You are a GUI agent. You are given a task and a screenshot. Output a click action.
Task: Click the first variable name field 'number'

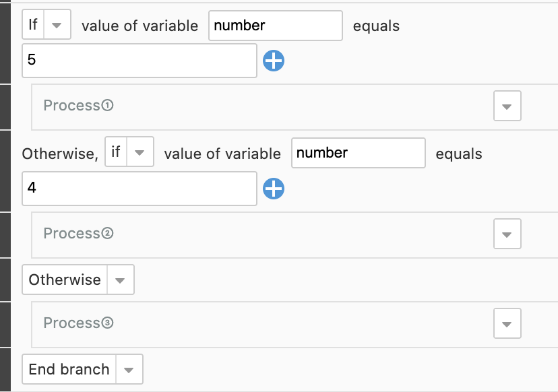(x=276, y=26)
